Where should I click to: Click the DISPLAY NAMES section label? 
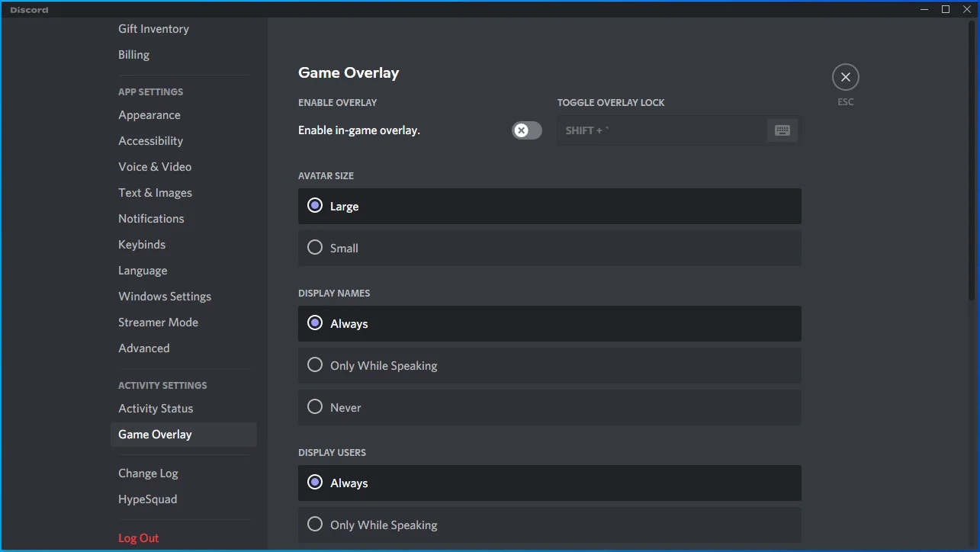[x=334, y=294]
